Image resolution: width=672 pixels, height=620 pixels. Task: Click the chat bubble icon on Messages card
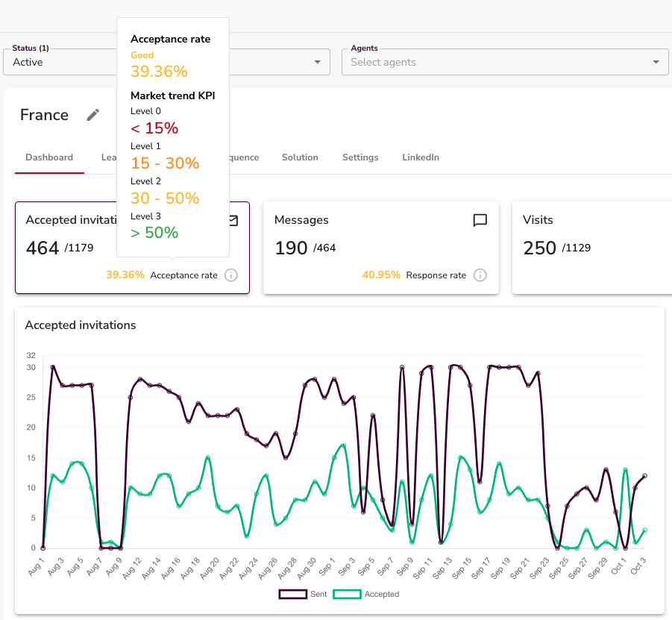[x=480, y=220]
